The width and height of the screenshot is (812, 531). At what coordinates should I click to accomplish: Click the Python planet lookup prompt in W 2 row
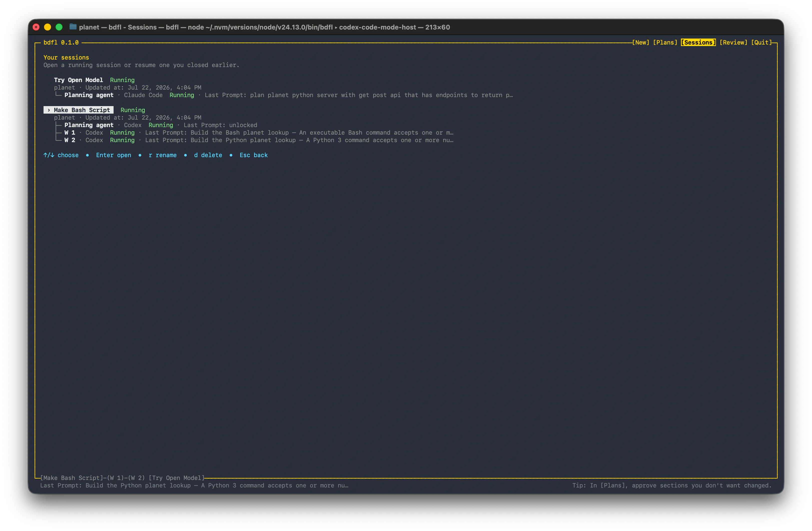[299, 140]
